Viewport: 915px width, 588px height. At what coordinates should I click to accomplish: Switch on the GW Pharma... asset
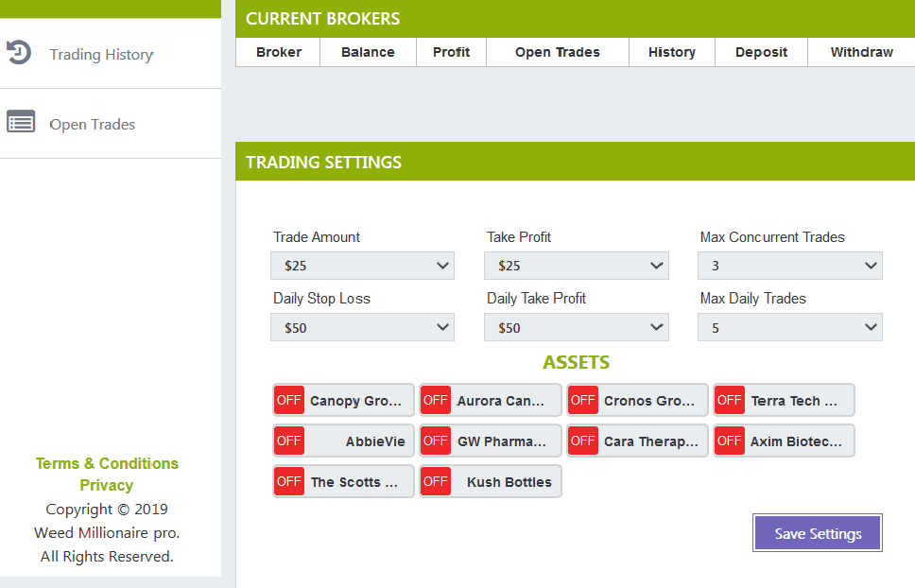(436, 441)
